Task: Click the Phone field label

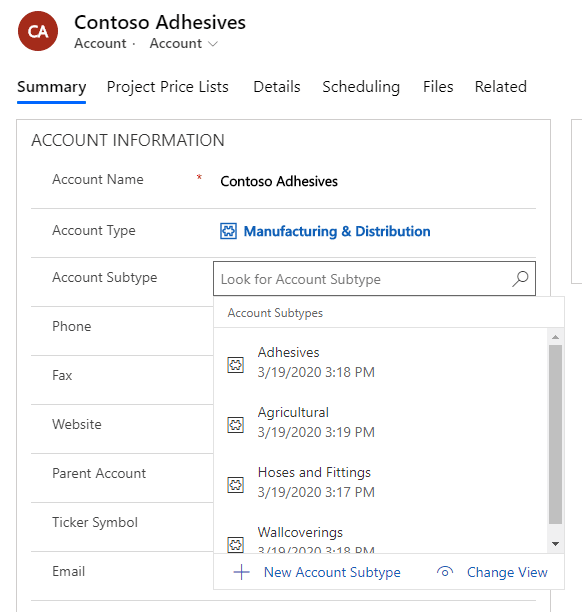Action: point(71,326)
